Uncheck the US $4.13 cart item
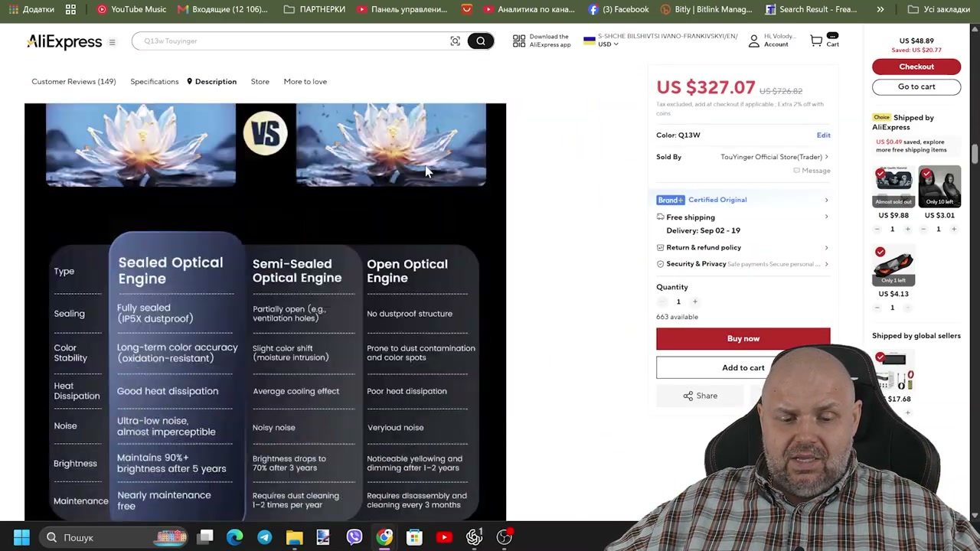The width and height of the screenshot is (980, 551). coord(880,253)
